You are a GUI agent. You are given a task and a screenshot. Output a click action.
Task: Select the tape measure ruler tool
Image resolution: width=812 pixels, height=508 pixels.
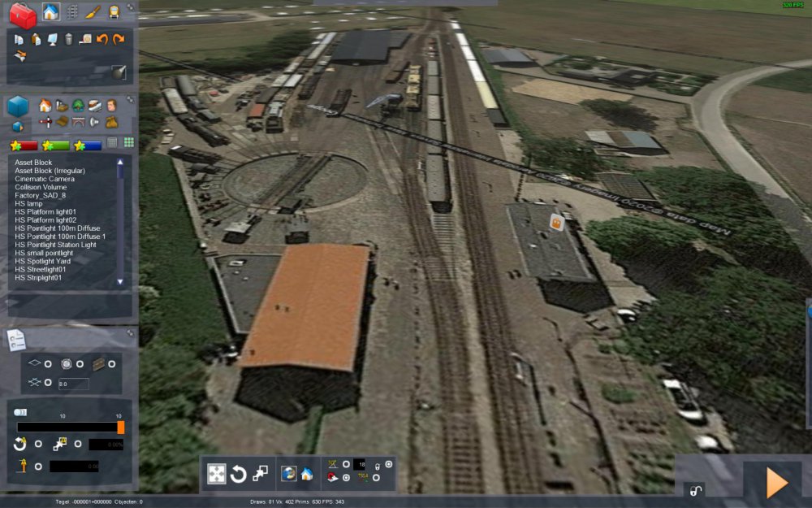tap(85, 39)
